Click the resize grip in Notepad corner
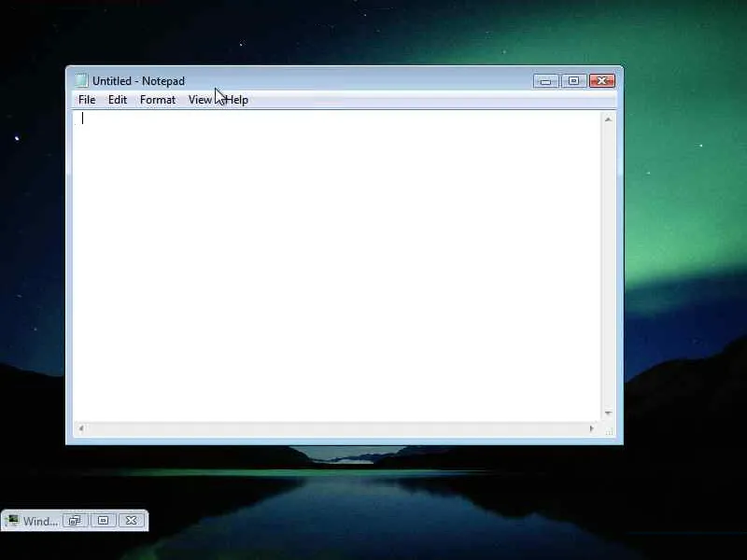The height and width of the screenshot is (560, 747). tap(609, 431)
